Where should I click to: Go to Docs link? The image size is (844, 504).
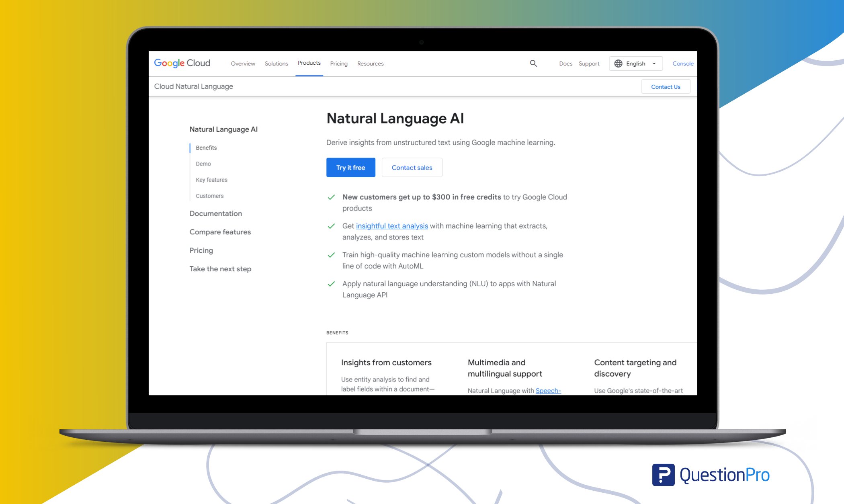565,64
